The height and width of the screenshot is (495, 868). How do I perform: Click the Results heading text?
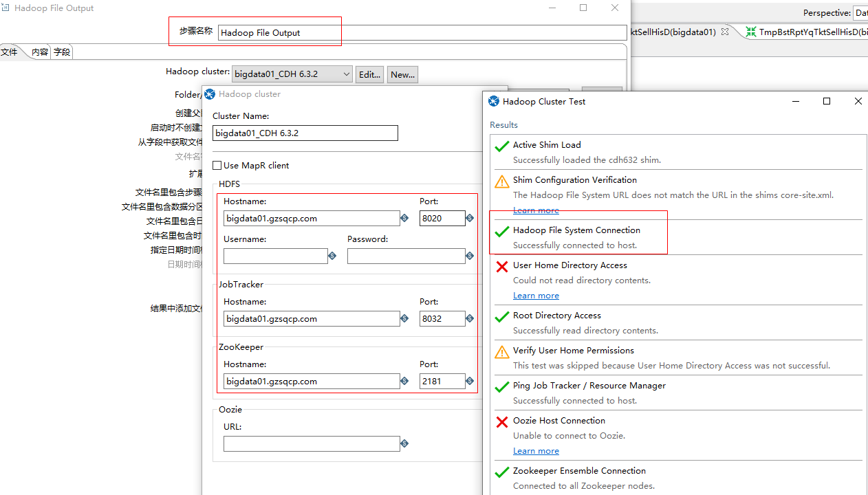point(503,124)
